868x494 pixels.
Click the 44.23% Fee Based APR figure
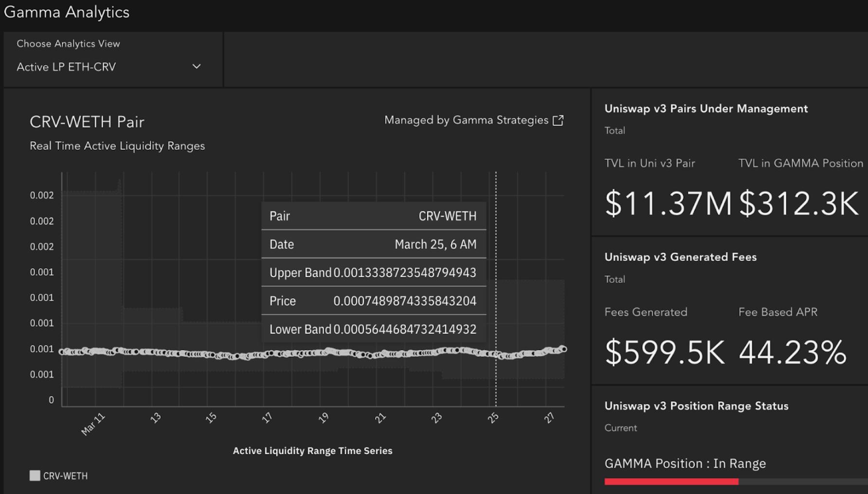(x=793, y=352)
